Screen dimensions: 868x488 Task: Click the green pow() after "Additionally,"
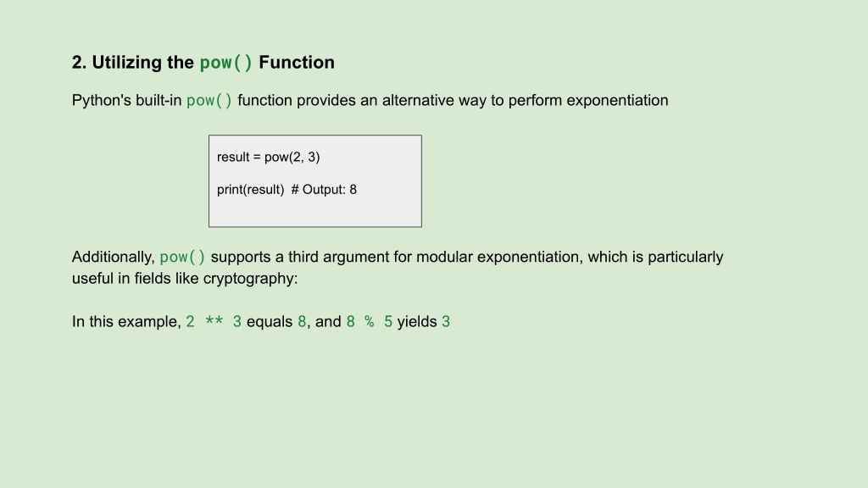click(183, 257)
